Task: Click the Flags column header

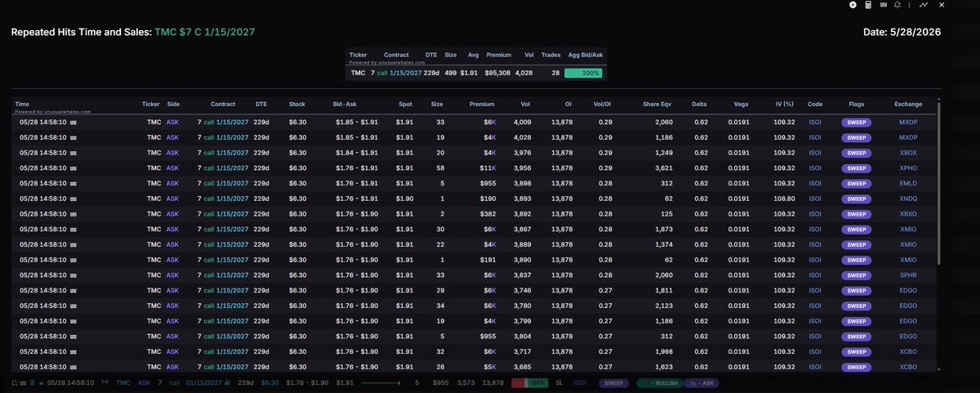Action: (x=856, y=105)
